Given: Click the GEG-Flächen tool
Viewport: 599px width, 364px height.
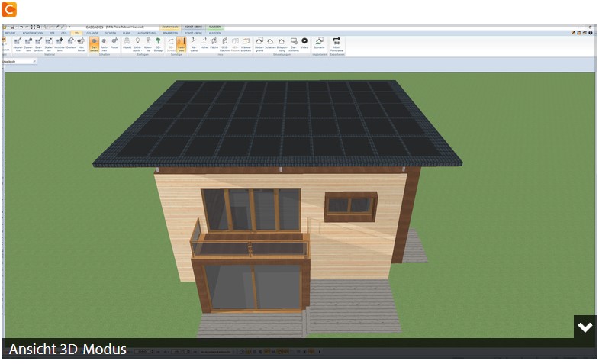Looking at the screenshot, I should point(224,44).
